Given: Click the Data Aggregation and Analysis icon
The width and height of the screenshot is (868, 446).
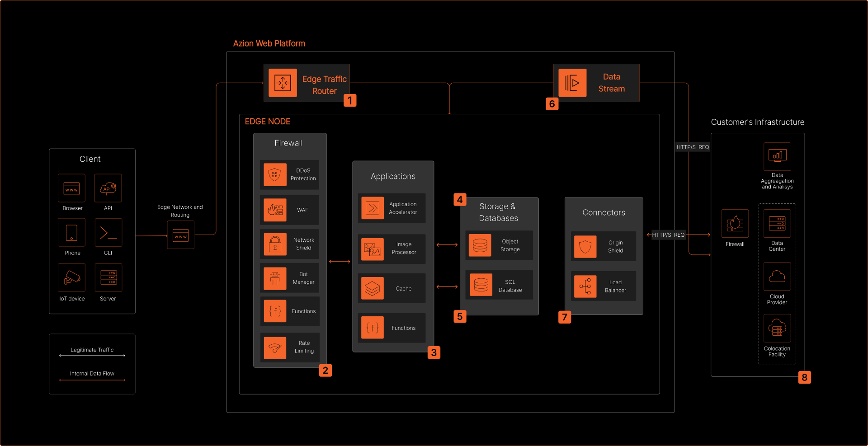Looking at the screenshot, I should click(x=777, y=156).
